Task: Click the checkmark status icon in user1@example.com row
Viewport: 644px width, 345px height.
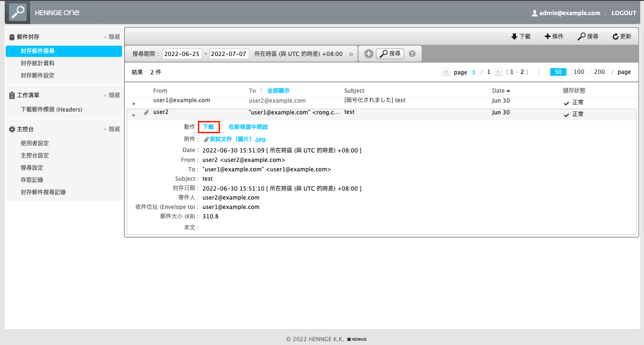Action: pyautogui.click(x=567, y=103)
